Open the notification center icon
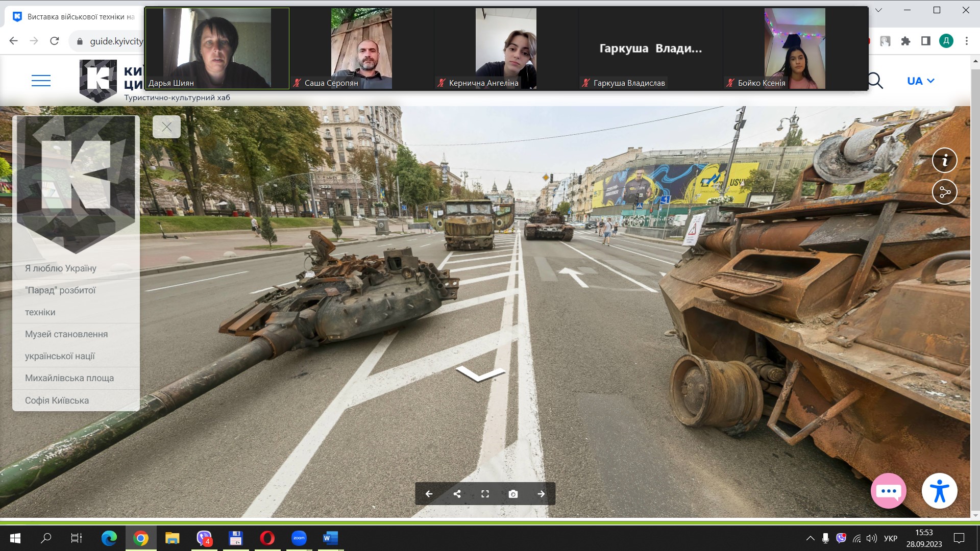This screenshot has width=980, height=551. point(959,538)
